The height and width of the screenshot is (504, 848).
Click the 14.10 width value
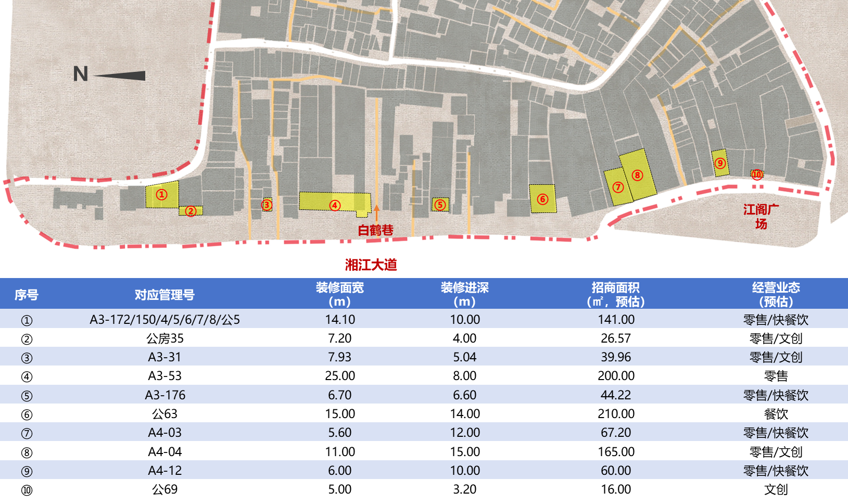pyautogui.click(x=340, y=320)
